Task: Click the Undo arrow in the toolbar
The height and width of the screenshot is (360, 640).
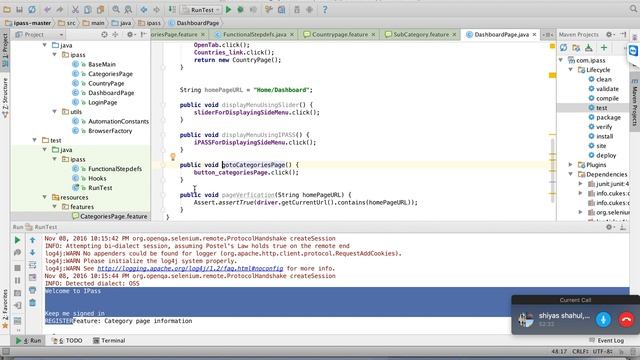Action: coord(47,9)
